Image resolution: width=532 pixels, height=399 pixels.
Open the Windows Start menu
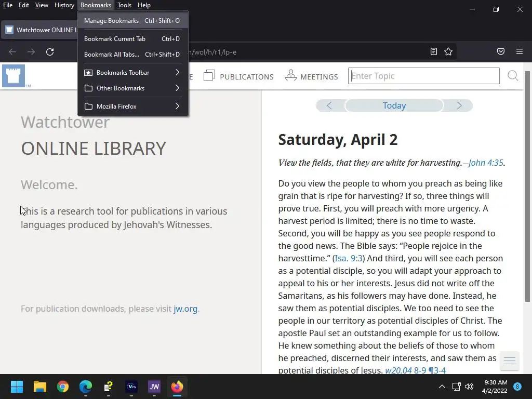17,387
